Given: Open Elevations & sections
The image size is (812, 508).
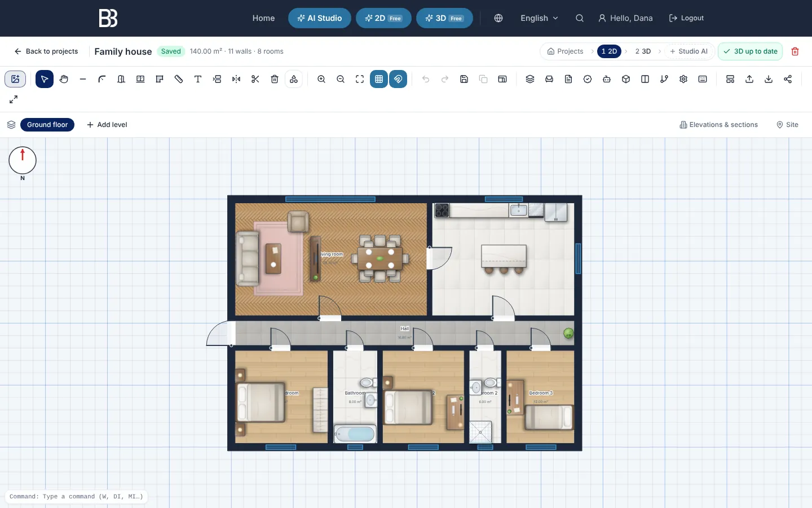Looking at the screenshot, I should click(x=719, y=125).
